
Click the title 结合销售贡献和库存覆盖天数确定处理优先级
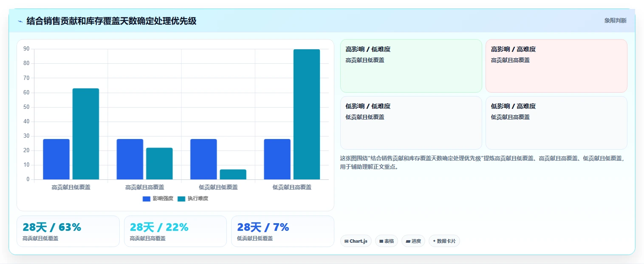[111, 21]
